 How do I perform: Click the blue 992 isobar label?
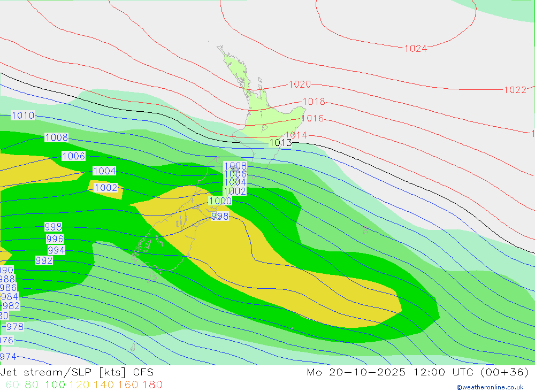click(44, 260)
